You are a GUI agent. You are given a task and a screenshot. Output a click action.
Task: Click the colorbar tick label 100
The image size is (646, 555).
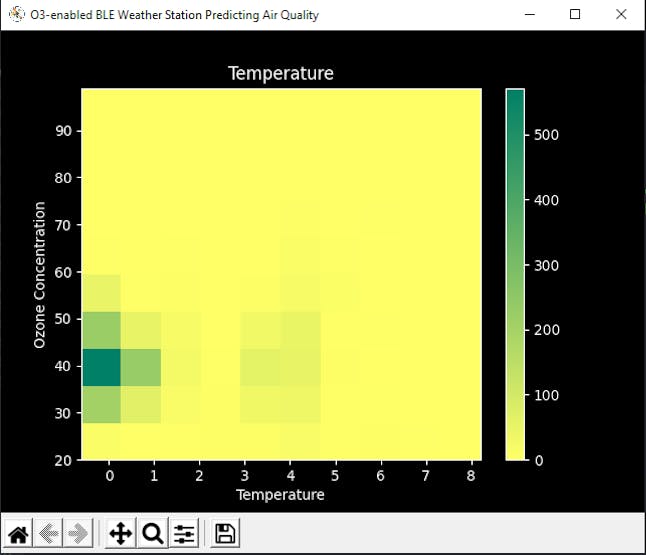point(546,395)
